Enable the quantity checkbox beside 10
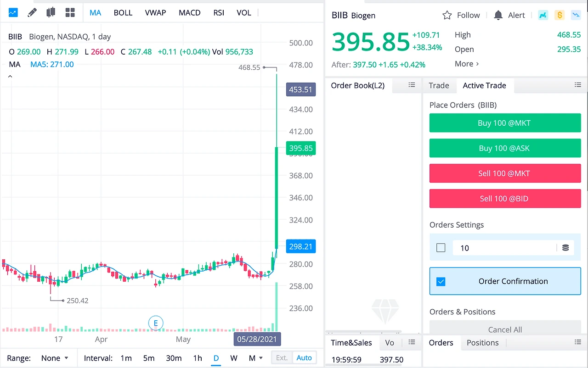 pyautogui.click(x=441, y=248)
